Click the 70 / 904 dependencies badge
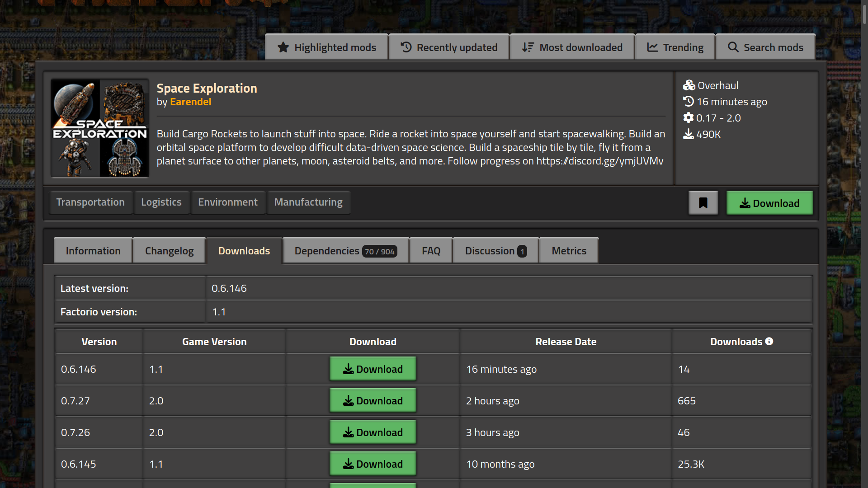This screenshot has width=868, height=488. 380,251
